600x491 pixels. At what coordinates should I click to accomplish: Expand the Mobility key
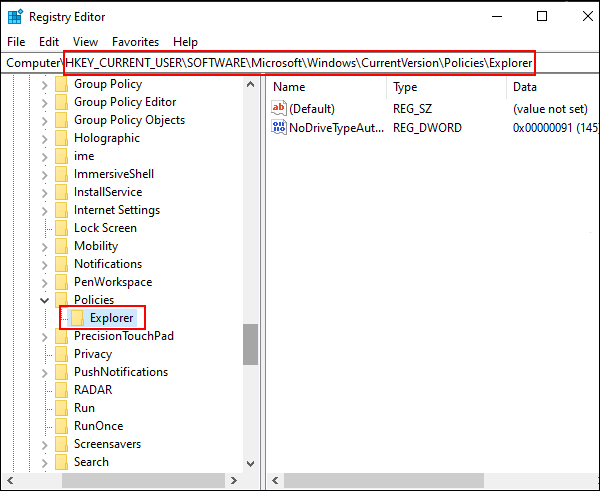(x=45, y=246)
